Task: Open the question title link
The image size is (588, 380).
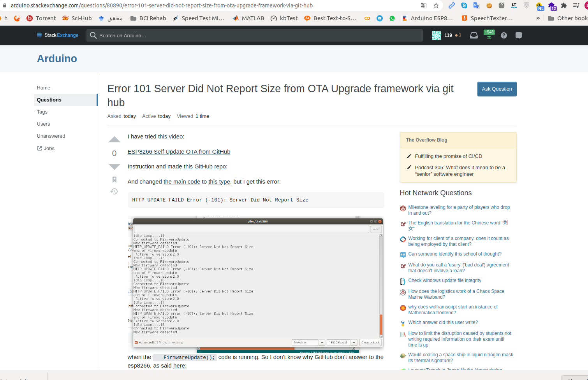Action: pos(280,96)
